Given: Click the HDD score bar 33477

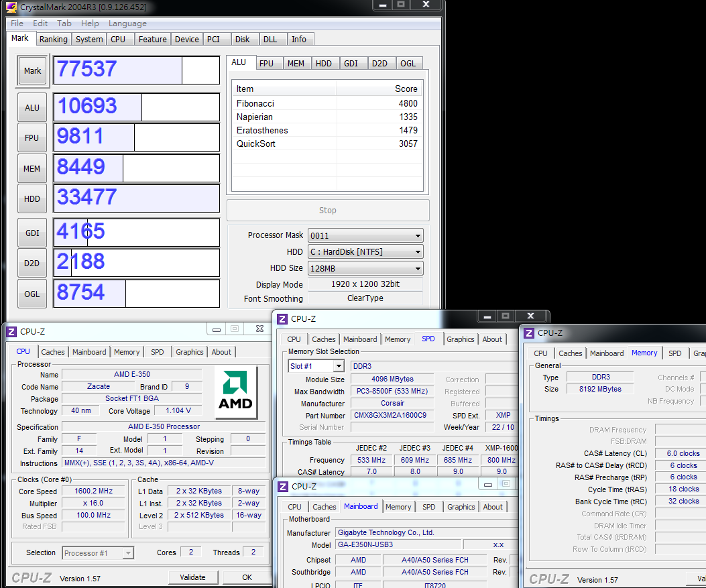Looking at the screenshot, I should click(136, 198).
